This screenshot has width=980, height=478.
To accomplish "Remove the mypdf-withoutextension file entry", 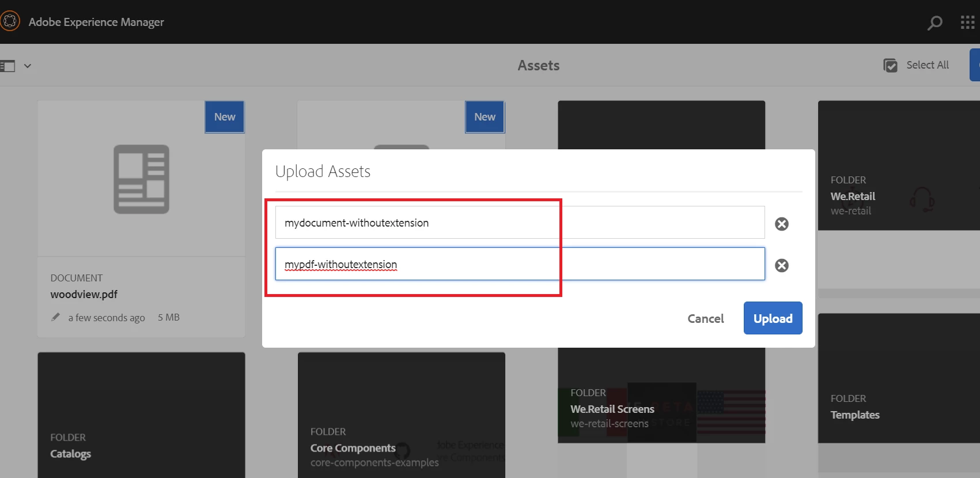I will point(782,265).
